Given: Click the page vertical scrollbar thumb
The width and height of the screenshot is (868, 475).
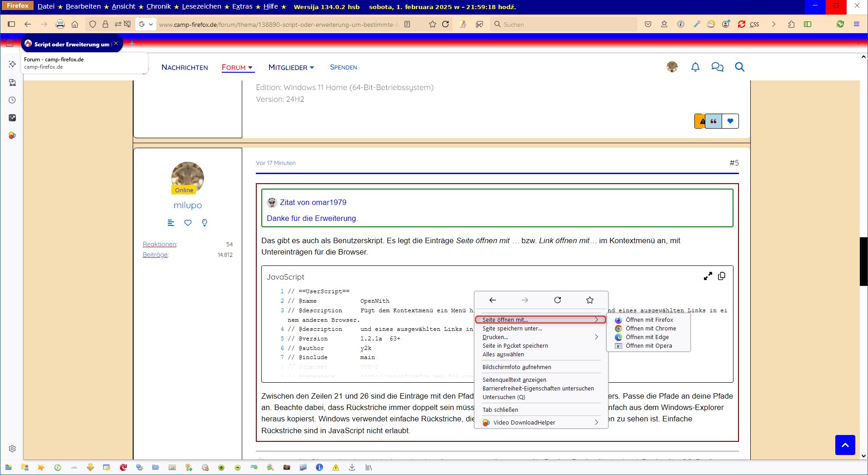Looking at the screenshot, I should point(863,261).
